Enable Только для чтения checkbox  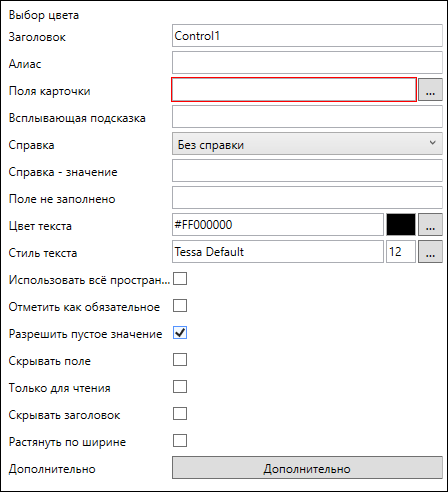click(x=180, y=387)
